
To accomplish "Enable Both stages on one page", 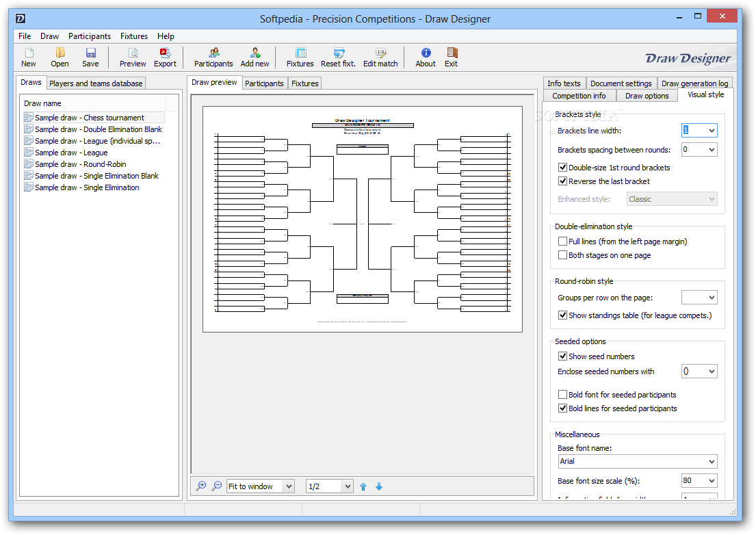I will [x=562, y=255].
